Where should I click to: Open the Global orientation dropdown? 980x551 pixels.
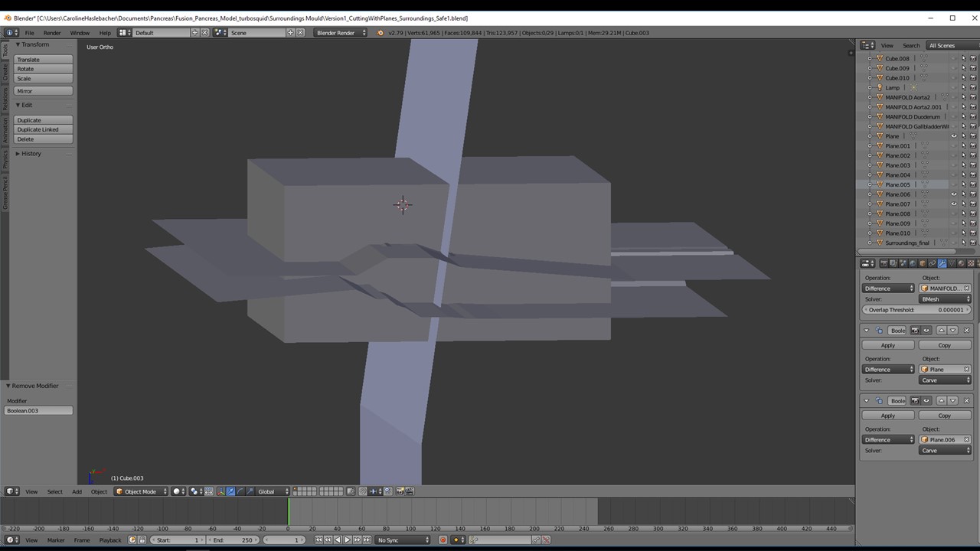(273, 491)
